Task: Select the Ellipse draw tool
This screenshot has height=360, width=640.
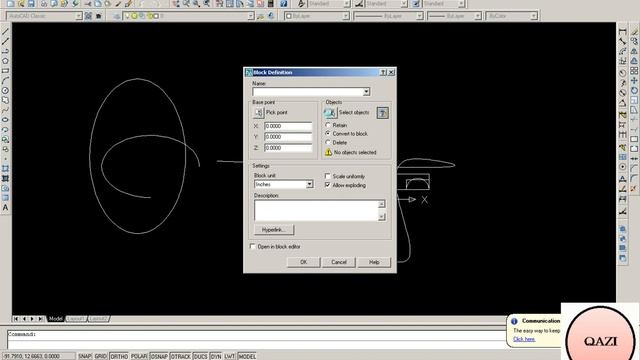Action: 5,120
